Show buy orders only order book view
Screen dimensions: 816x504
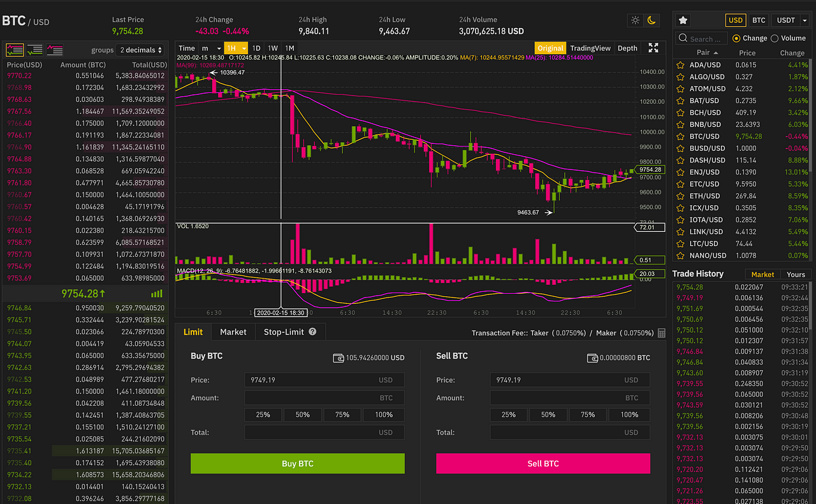tap(35, 50)
